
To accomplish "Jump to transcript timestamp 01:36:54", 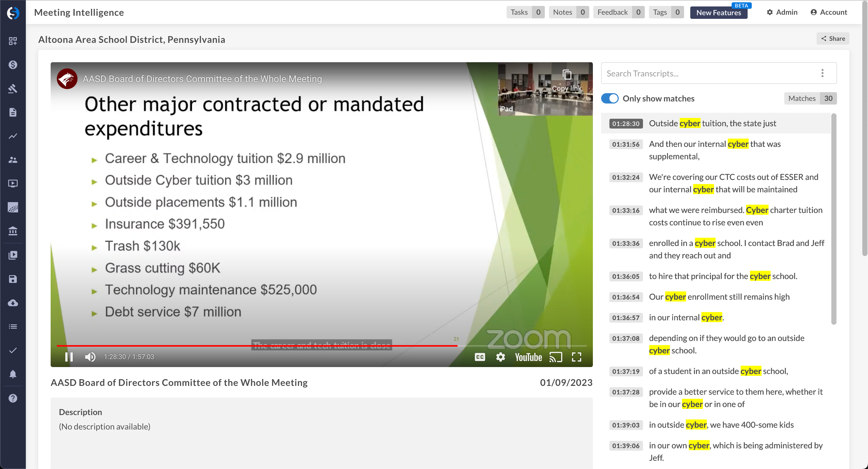I will 626,297.
